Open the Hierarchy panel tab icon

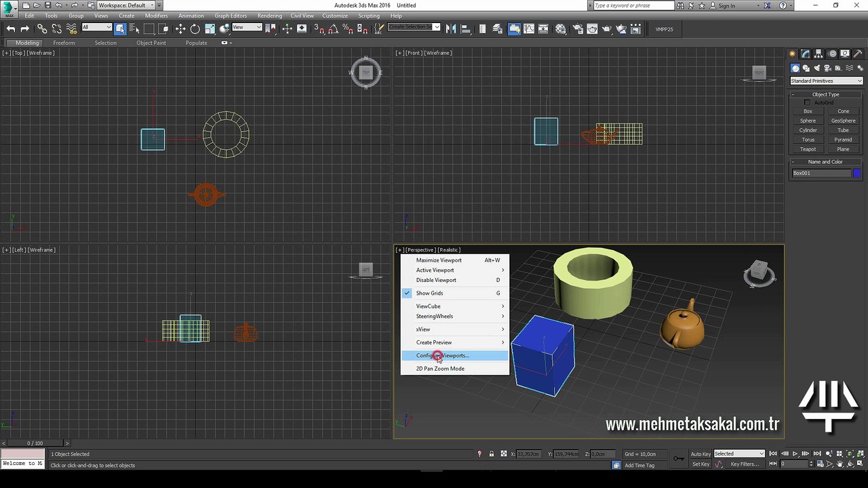pos(819,54)
